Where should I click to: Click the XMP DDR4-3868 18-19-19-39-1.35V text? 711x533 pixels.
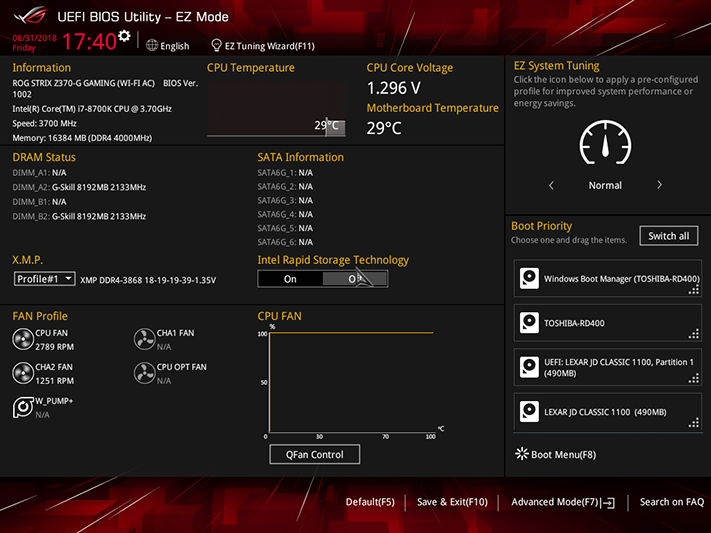[148, 280]
